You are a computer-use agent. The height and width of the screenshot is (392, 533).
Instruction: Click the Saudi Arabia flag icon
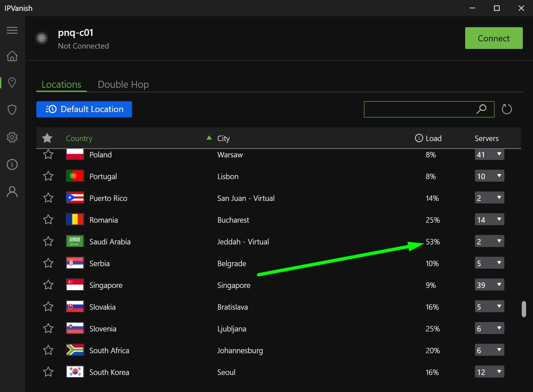pyautogui.click(x=75, y=242)
